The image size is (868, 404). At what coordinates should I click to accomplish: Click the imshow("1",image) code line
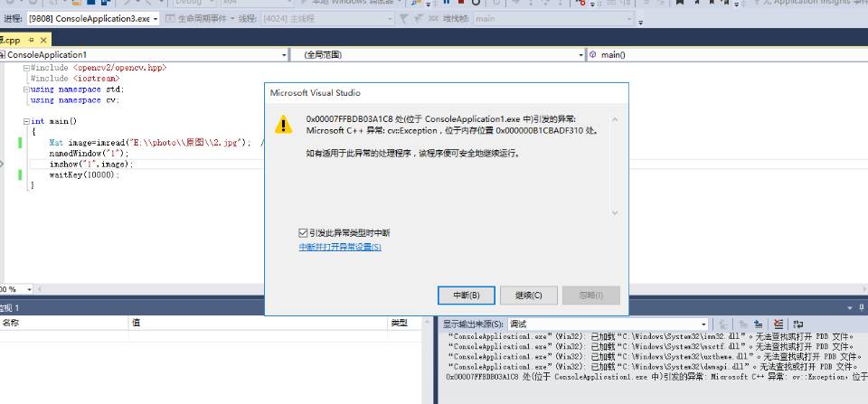[x=91, y=164]
